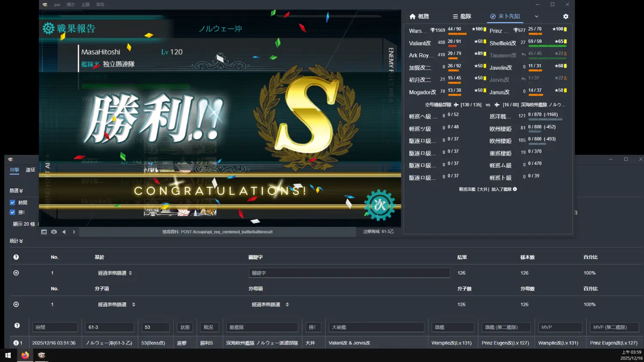Click the camera screenshot icon
644x362 pixels.
pos(54,232)
